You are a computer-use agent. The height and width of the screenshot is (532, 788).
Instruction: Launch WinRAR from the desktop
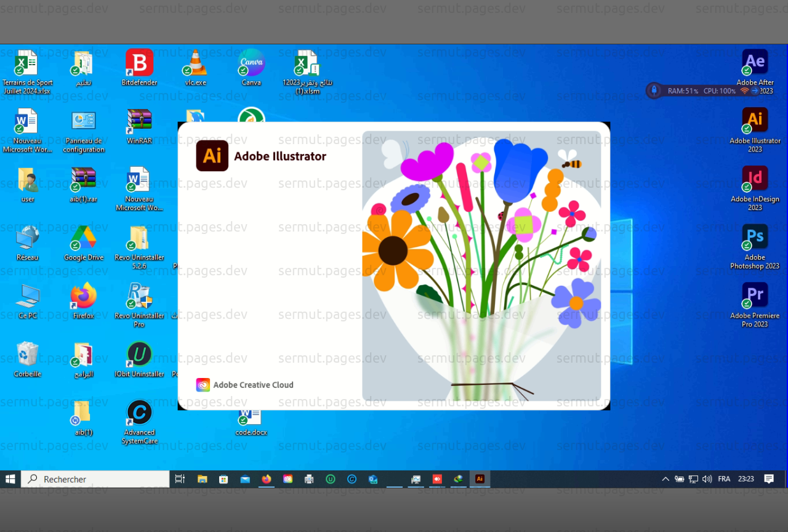[x=139, y=120]
